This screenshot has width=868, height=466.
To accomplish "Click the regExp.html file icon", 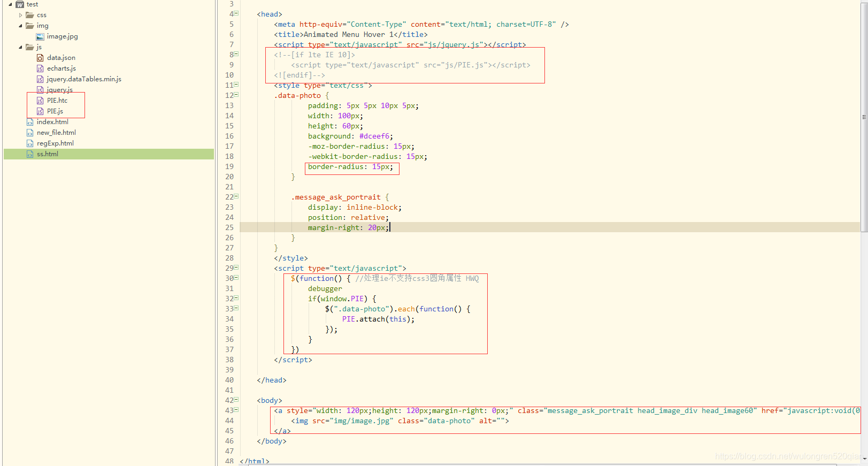I will click(30, 143).
